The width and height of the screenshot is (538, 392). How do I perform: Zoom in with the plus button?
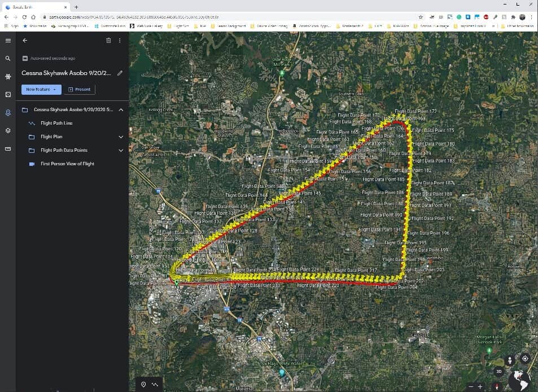[480, 386]
